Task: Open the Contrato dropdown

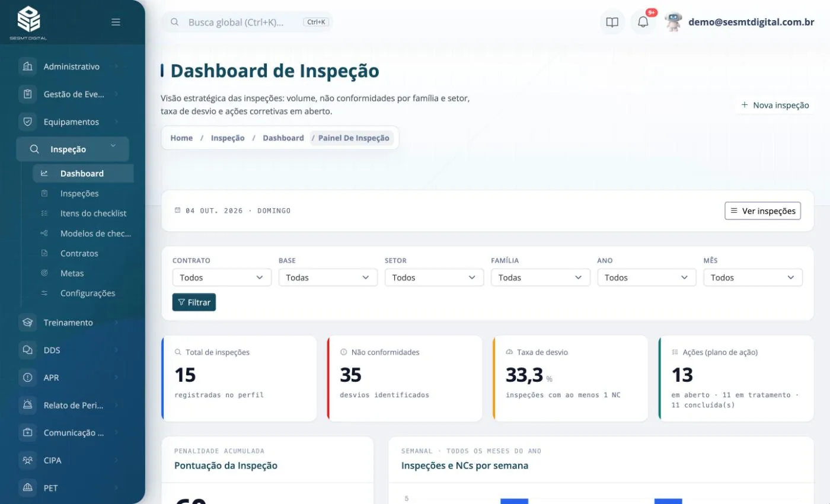Action: (222, 277)
